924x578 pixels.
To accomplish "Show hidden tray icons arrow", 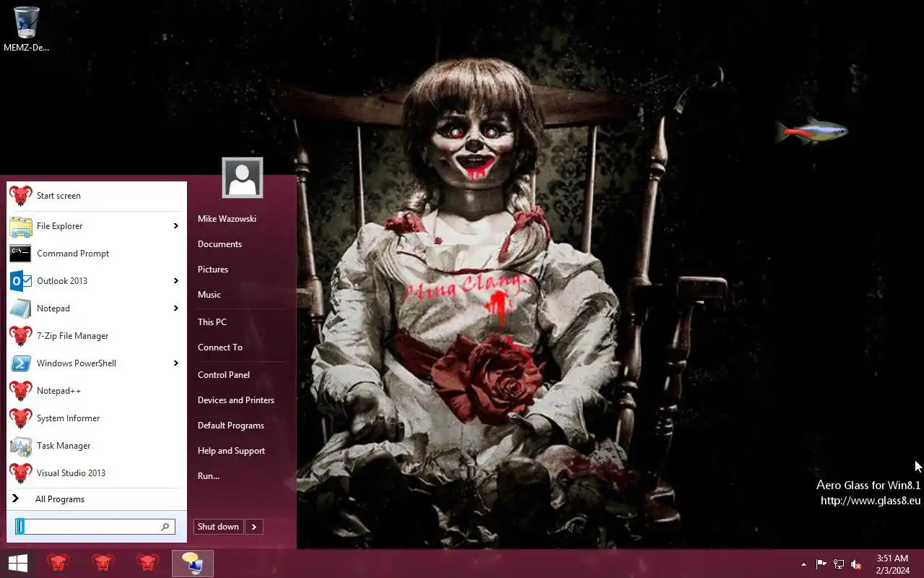I will [x=803, y=564].
